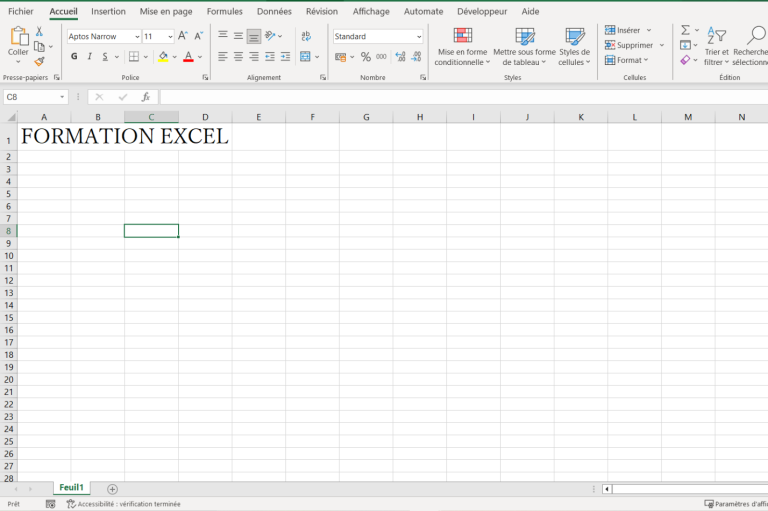Switch to the Développeur tab
The width and height of the screenshot is (768, 511).
point(482,11)
